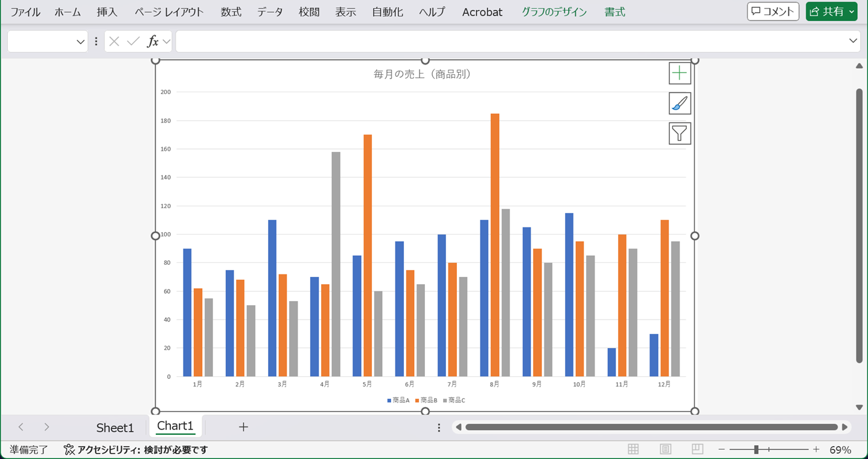Click the horizontal scrollbar at the bottom

pyautogui.click(x=652, y=426)
